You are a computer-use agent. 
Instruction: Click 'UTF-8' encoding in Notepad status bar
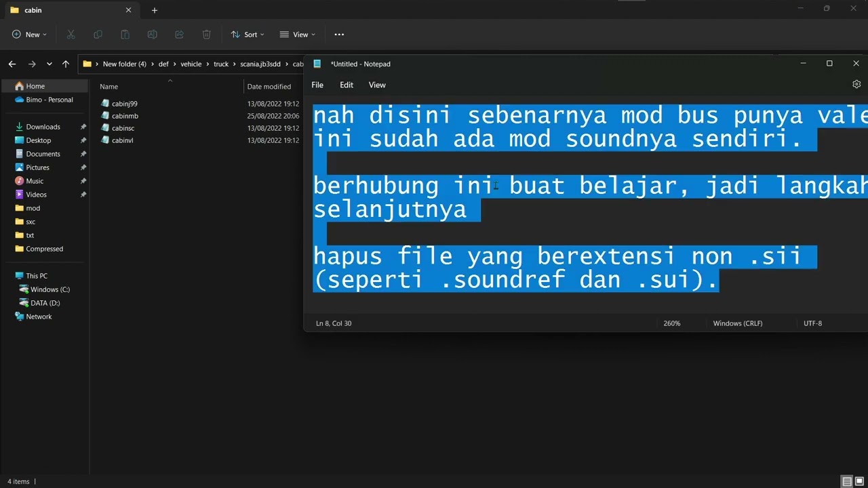coord(813,323)
